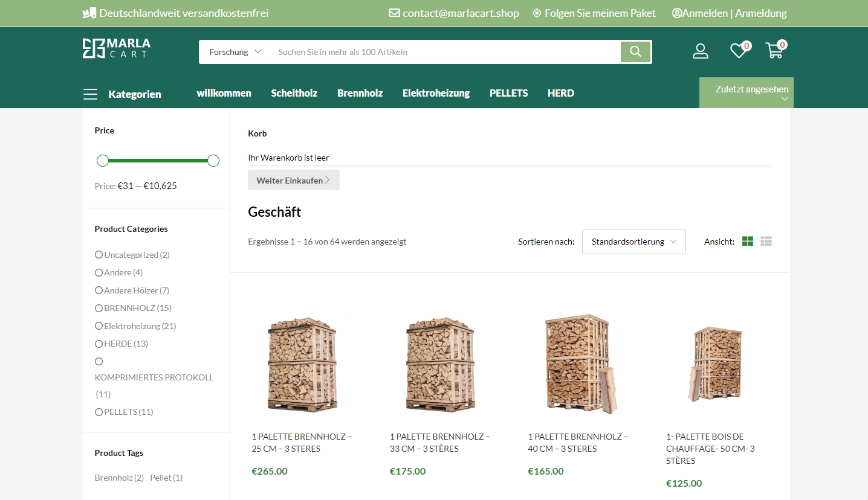Screen dimensions: 868x500
Task: Switch to list view icon
Action: 766,242
